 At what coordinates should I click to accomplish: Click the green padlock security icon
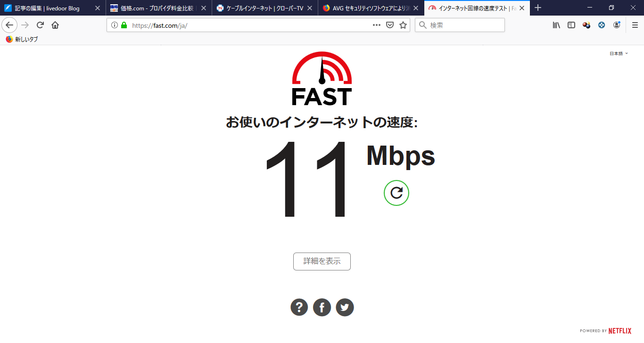pyautogui.click(x=124, y=25)
